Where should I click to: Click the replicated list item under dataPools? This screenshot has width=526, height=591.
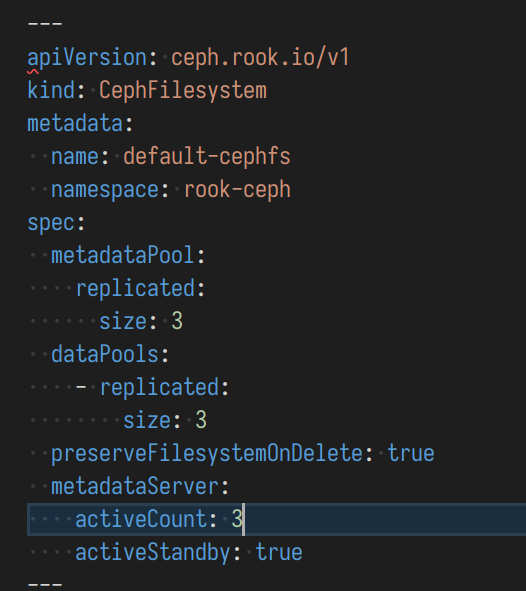(x=159, y=387)
